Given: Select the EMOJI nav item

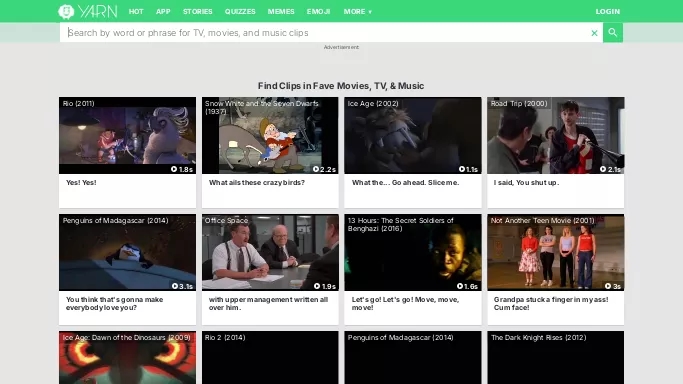Looking at the screenshot, I should [x=318, y=12].
